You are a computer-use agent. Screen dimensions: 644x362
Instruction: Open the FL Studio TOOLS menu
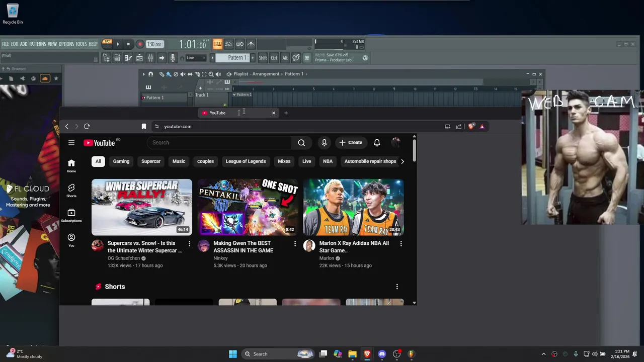[81, 44]
